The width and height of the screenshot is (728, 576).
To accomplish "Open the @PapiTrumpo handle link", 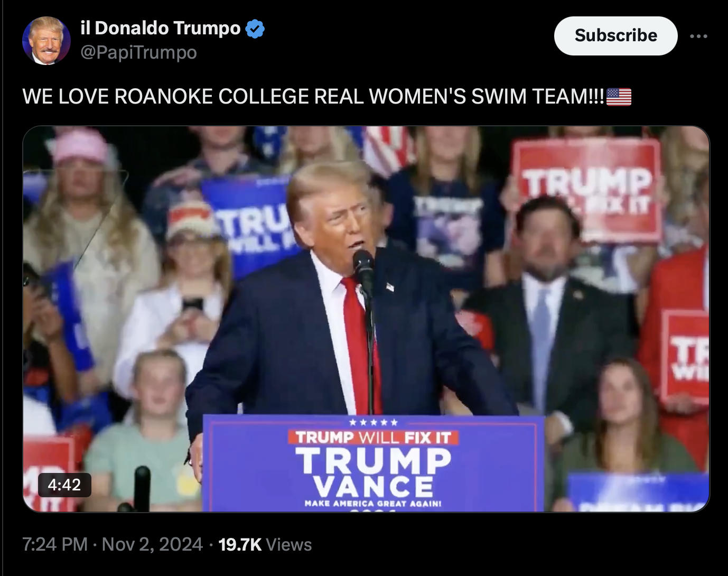I will 138,52.
